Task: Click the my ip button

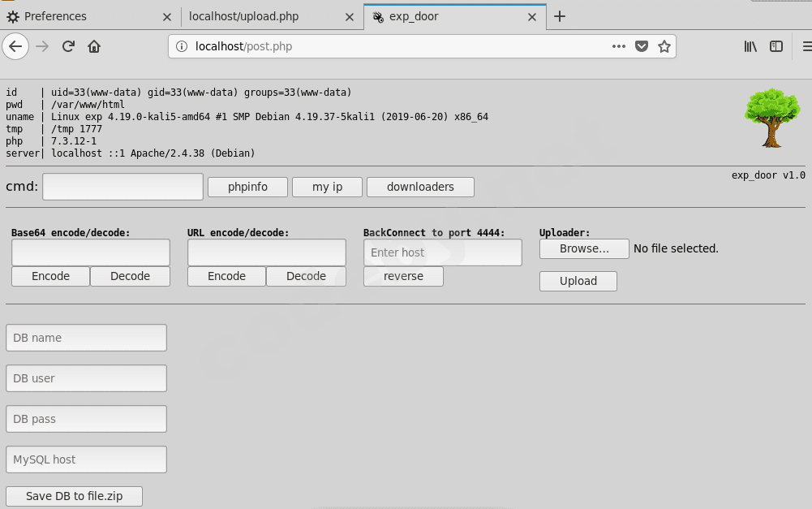Action: pos(327,187)
